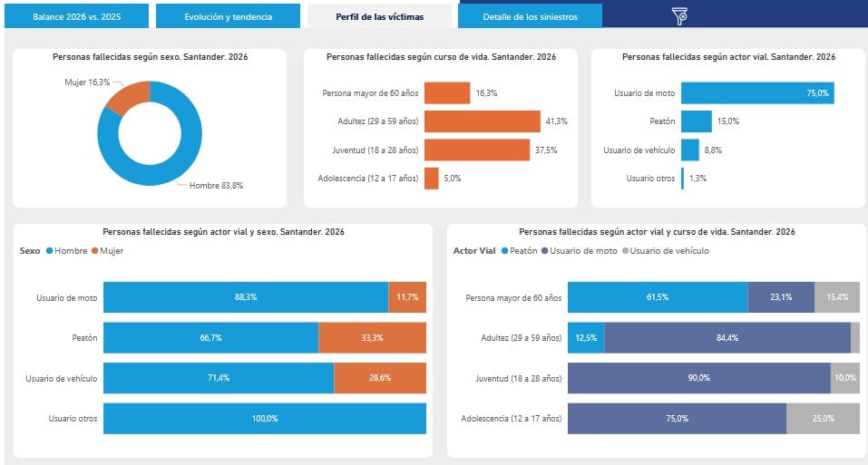Select the Perfil de las víctimas tab
The height and width of the screenshot is (465, 868).
click(x=379, y=16)
